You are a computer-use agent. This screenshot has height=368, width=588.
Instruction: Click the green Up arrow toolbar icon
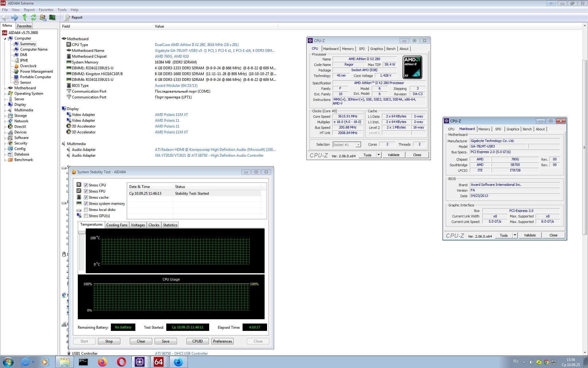point(24,17)
